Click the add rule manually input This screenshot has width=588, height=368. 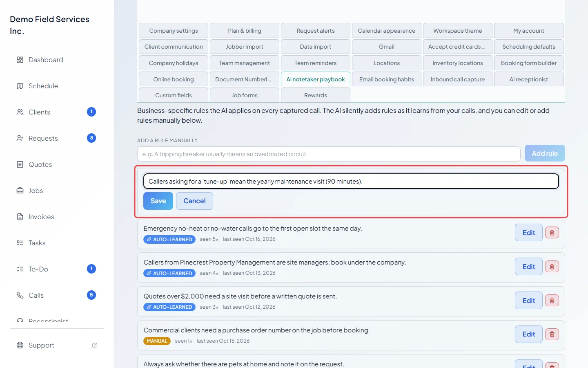[329, 154]
